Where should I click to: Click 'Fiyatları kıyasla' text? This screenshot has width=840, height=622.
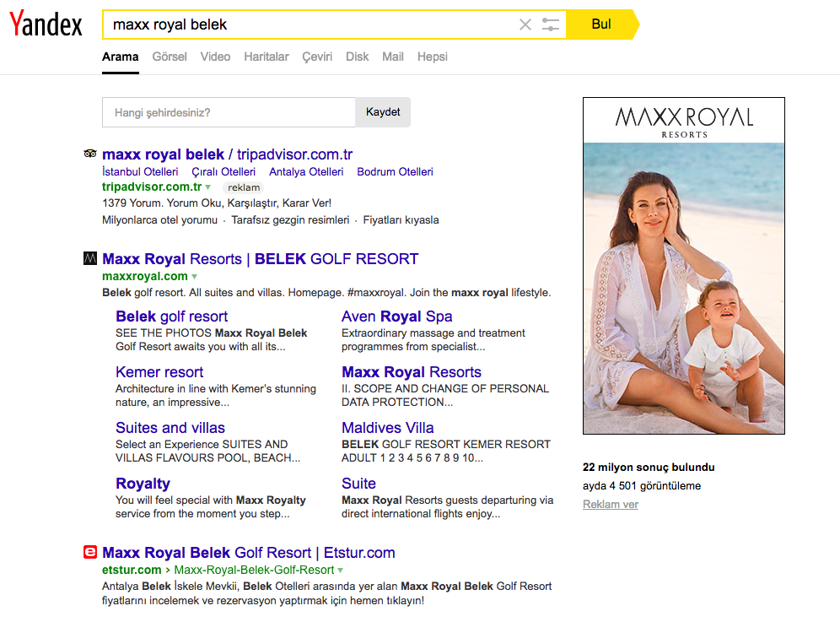401,219
